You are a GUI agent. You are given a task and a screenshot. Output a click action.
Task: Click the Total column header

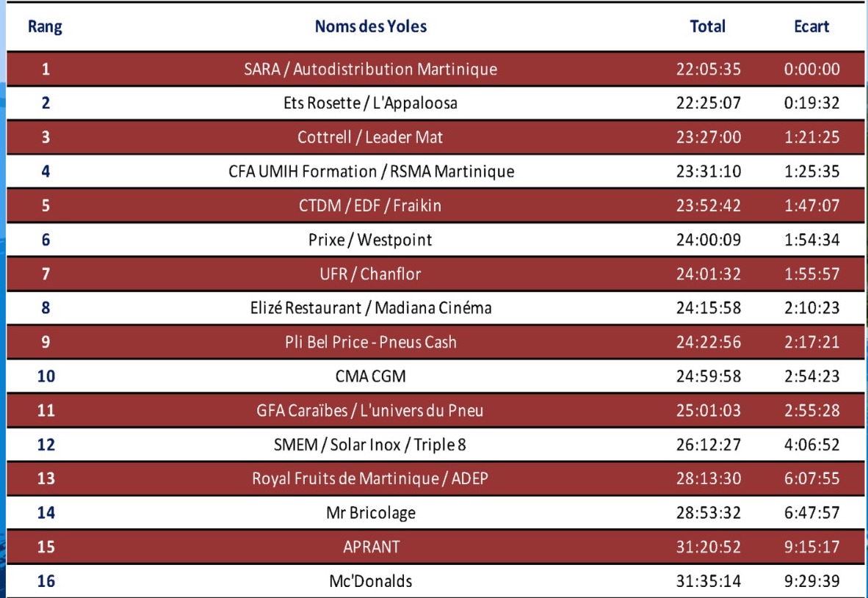pos(707,26)
